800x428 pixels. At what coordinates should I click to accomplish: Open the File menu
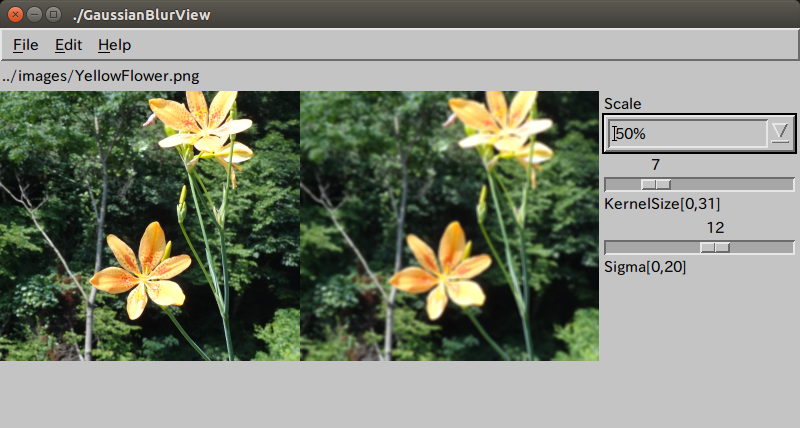[26, 45]
